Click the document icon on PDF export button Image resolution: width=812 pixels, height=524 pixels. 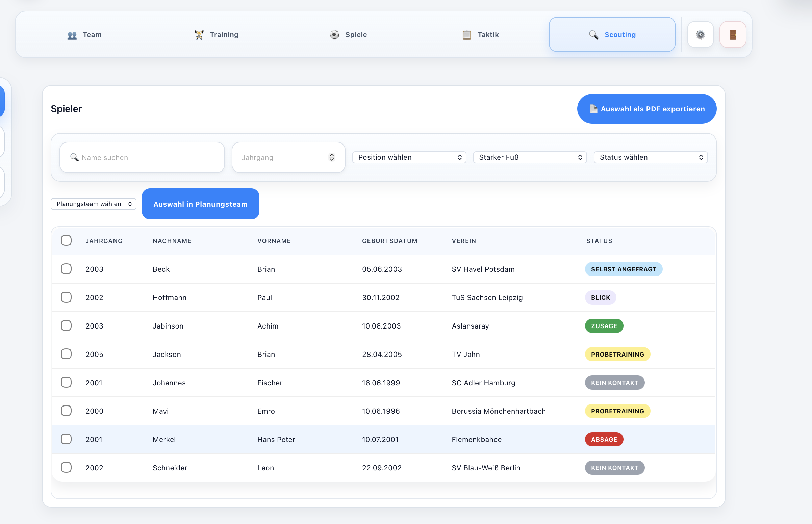(593, 108)
